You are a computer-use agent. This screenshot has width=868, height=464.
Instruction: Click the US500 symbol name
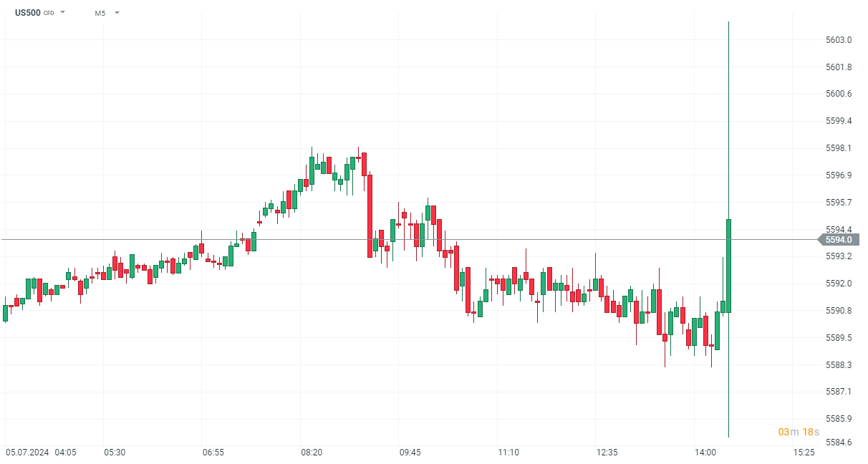(x=27, y=12)
